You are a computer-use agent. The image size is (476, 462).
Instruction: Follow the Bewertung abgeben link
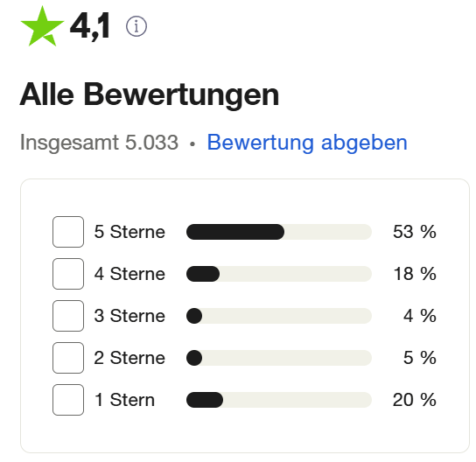pos(307,143)
